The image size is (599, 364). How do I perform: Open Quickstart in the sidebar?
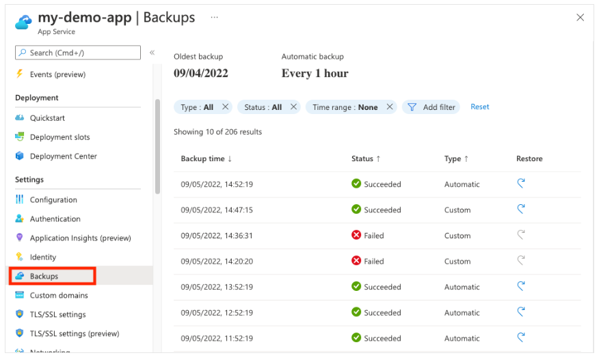pyautogui.click(x=47, y=118)
